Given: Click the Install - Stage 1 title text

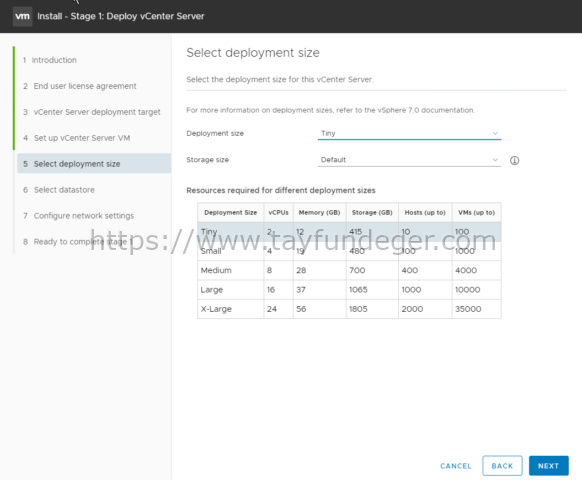Looking at the screenshot, I should (x=121, y=16).
